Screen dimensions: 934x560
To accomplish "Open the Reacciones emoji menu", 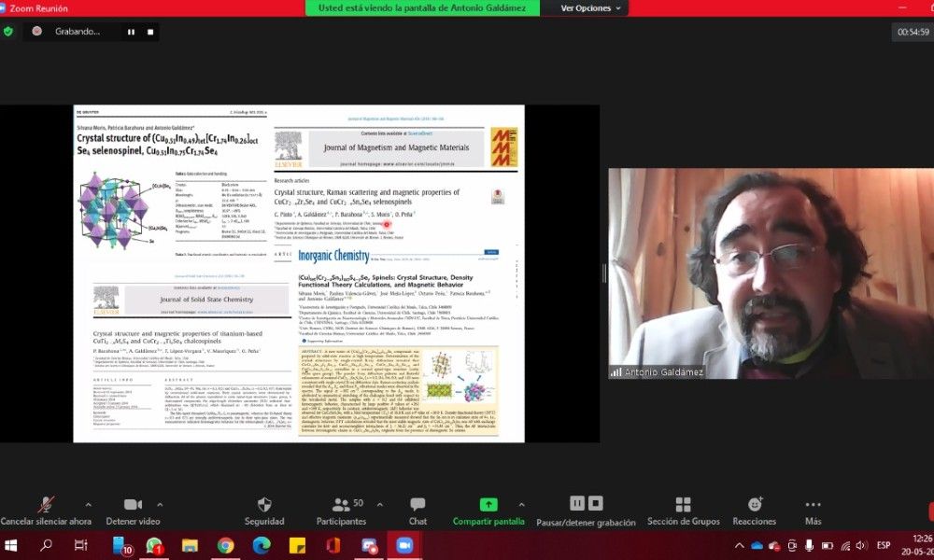I will [755, 505].
